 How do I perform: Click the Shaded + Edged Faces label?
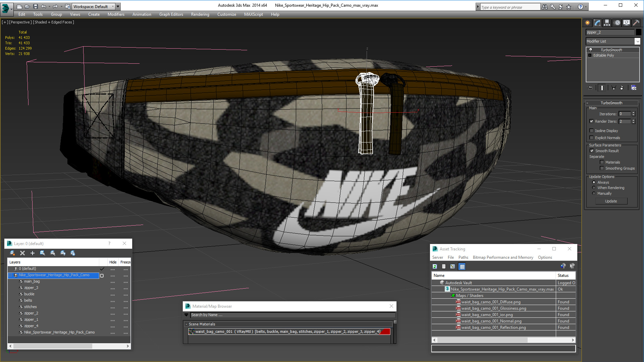pos(53,22)
